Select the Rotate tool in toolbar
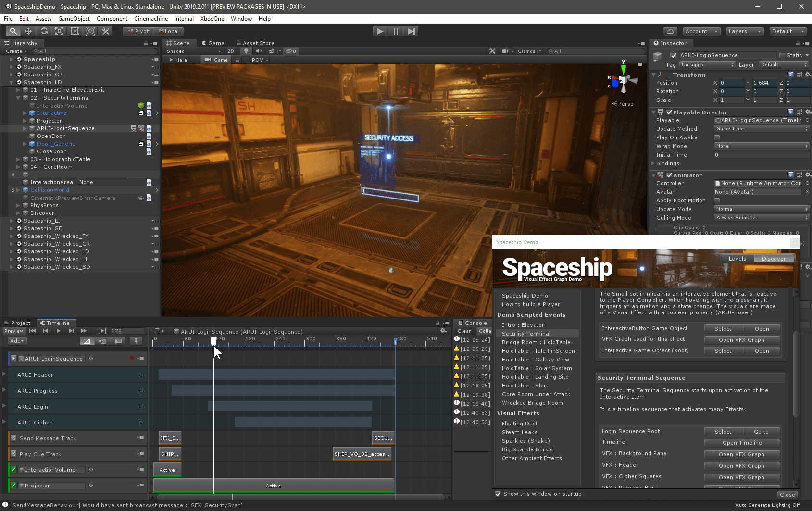Image resolution: width=812 pixels, height=511 pixels. pyautogui.click(x=44, y=31)
